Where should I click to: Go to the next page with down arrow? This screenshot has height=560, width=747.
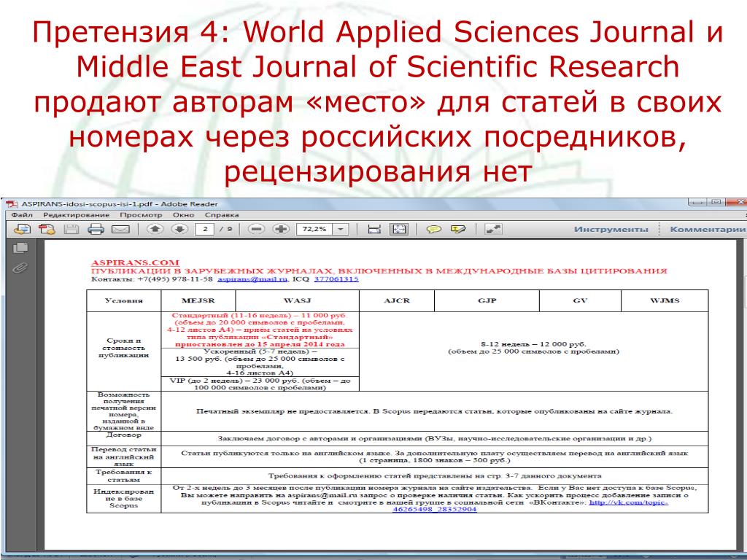click(x=179, y=229)
